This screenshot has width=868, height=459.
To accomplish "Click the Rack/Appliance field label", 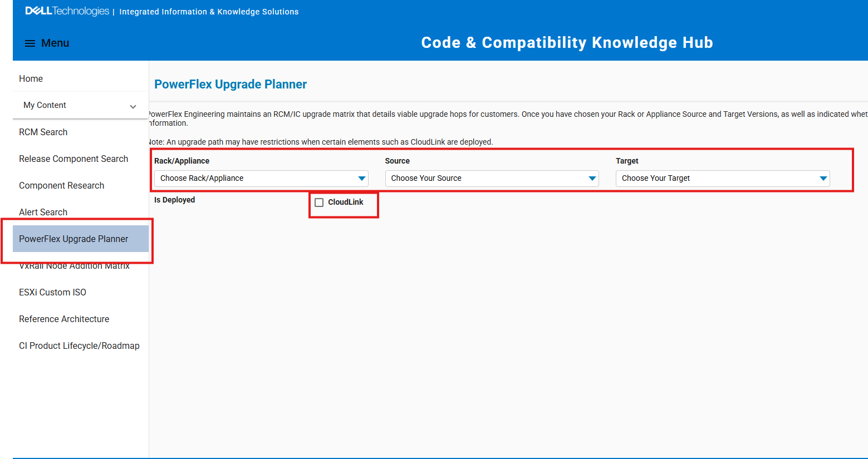I will (x=182, y=161).
